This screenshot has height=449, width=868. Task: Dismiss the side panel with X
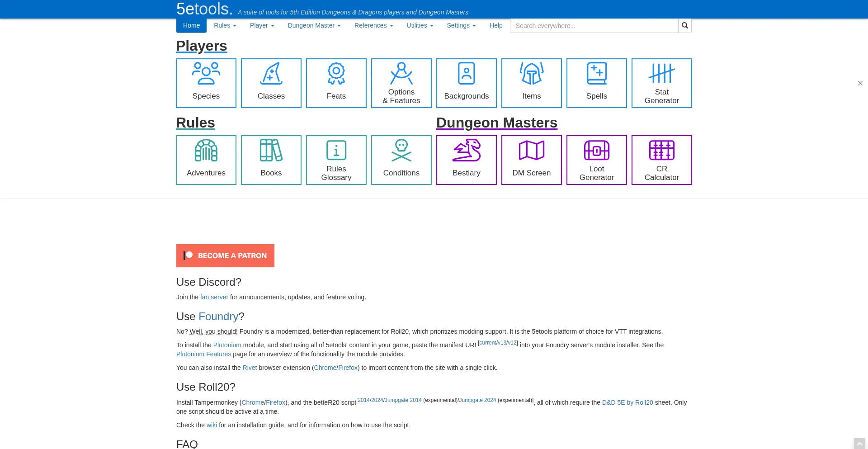click(860, 83)
